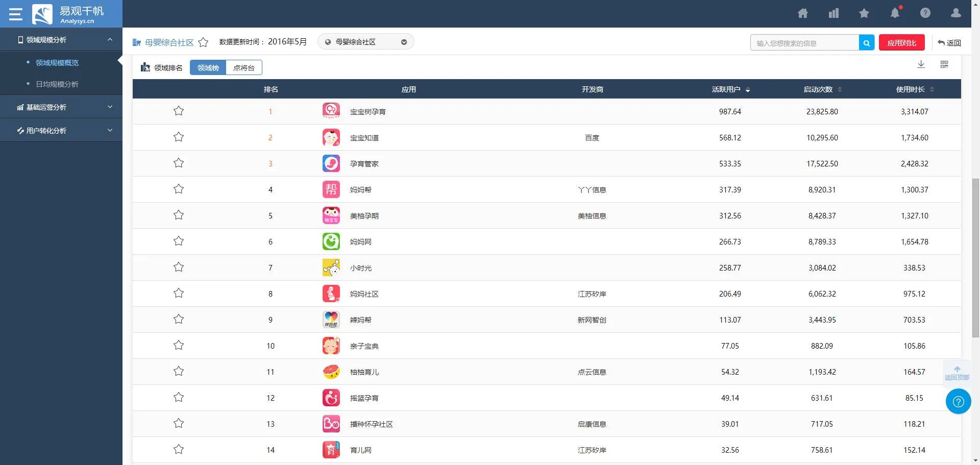Open the user profile icon
This screenshot has height=465, width=980.
click(x=956, y=13)
